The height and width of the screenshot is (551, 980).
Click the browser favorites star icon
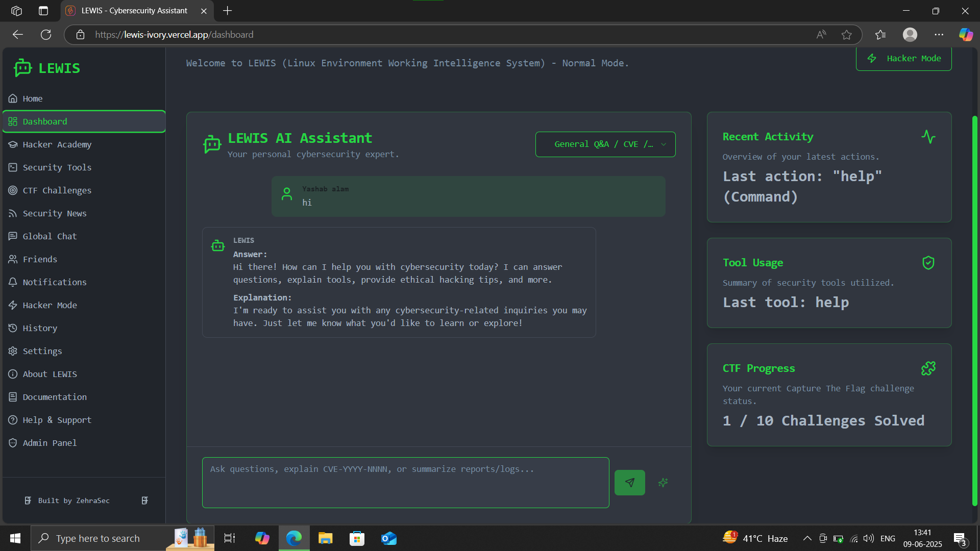(847, 35)
